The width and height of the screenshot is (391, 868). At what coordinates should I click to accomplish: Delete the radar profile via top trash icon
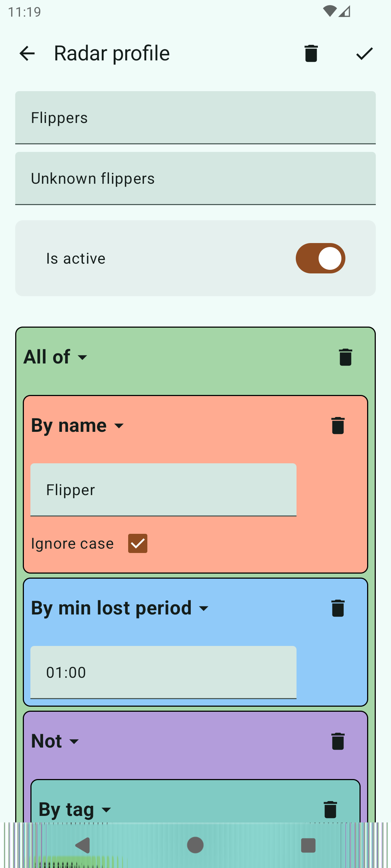coord(311,54)
